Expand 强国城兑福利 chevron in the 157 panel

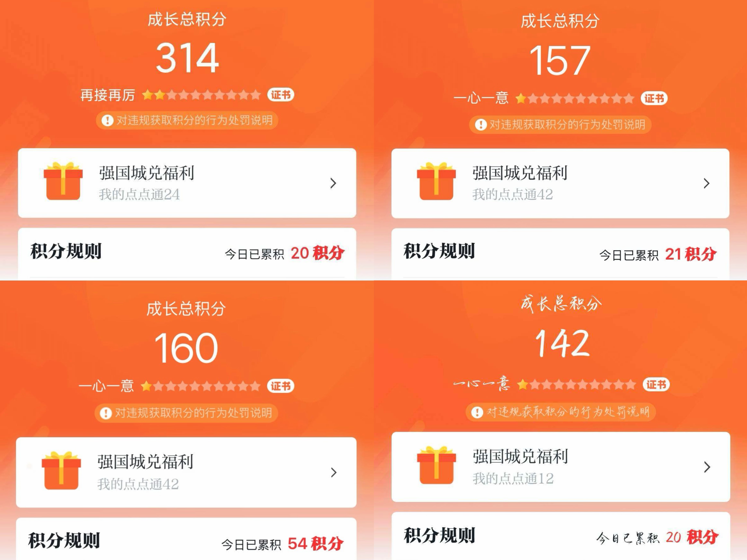(x=706, y=183)
